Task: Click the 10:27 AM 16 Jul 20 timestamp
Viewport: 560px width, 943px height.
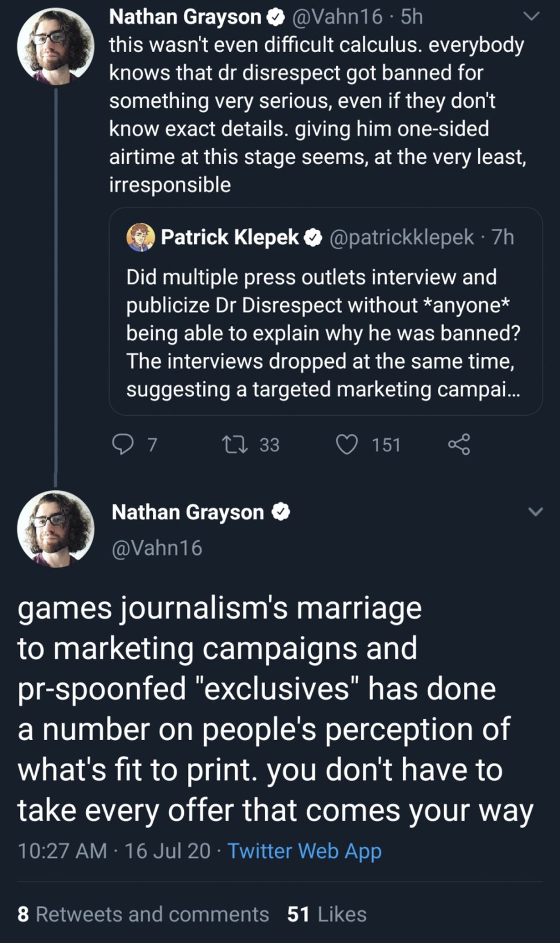Action: point(114,851)
